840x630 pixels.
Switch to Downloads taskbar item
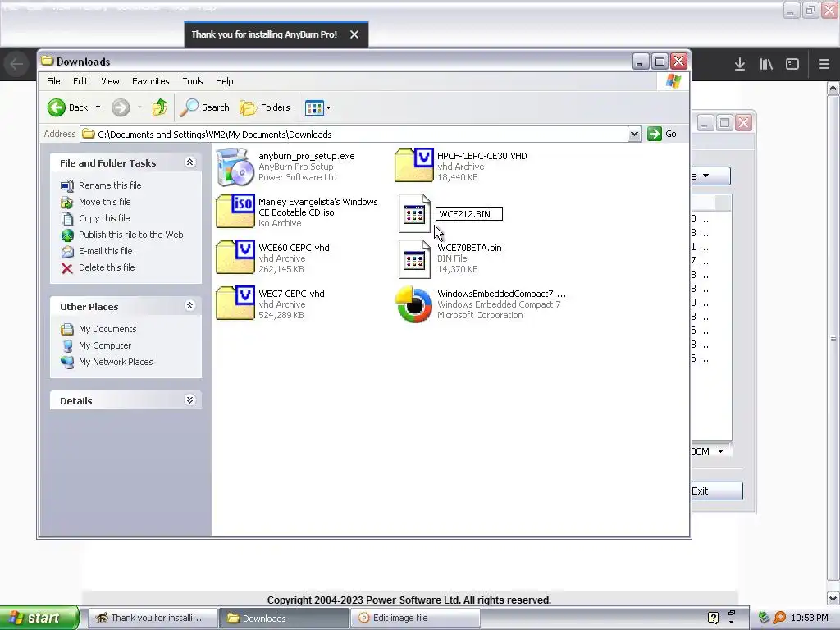point(284,618)
